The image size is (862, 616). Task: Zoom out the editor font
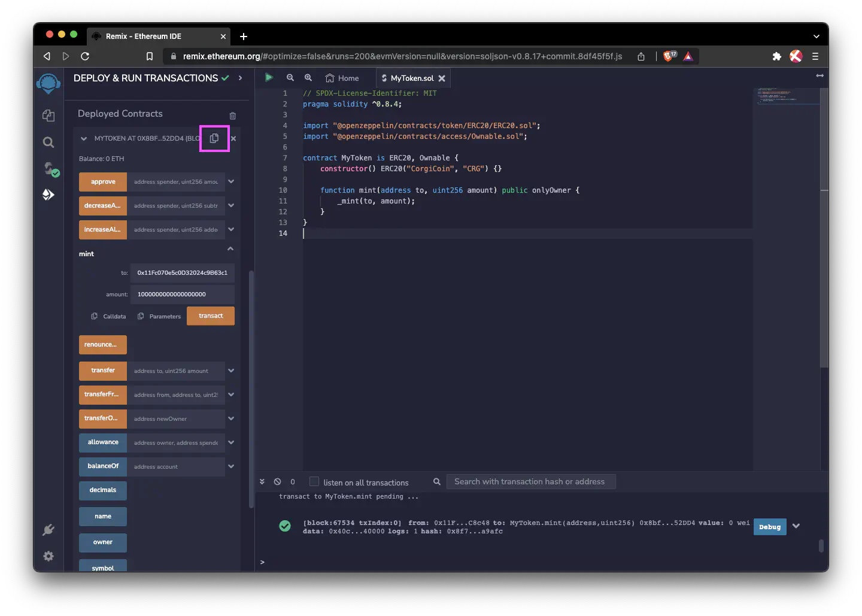click(x=290, y=78)
